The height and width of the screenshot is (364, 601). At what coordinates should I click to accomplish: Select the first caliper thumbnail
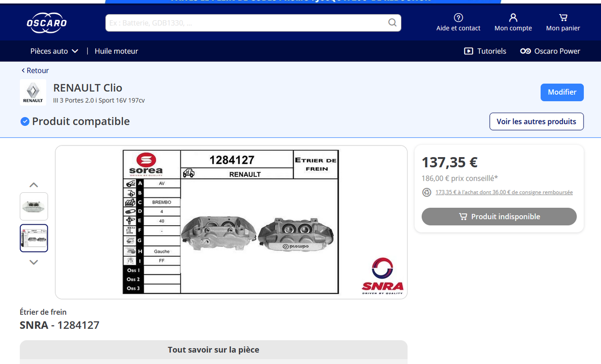coord(34,206)
